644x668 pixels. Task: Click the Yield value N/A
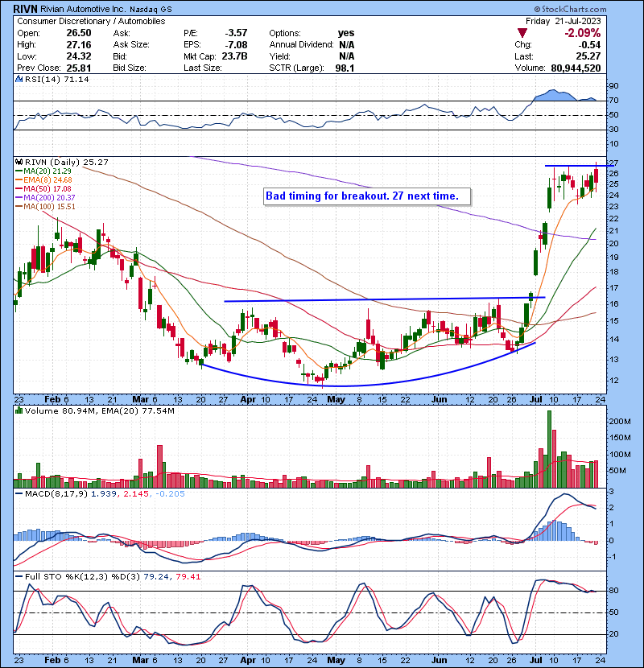point(346,56)
